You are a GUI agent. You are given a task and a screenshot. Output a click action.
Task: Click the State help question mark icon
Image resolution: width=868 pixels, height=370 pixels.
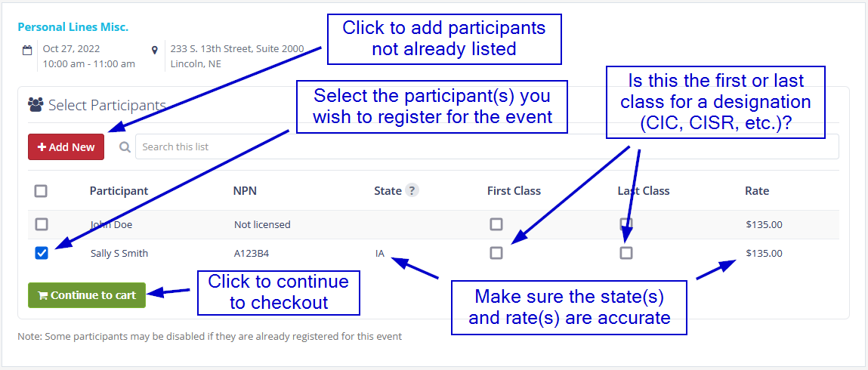click(412, 191)
